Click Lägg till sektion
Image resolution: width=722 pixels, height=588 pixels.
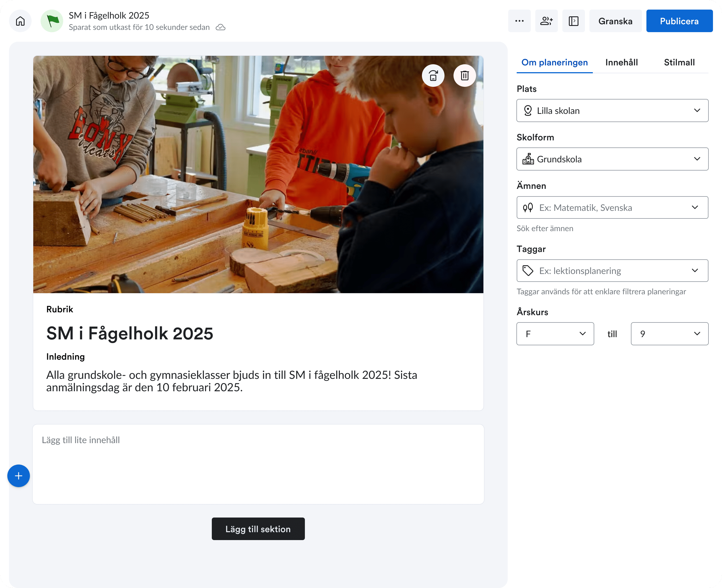click(x=258, y=529)
